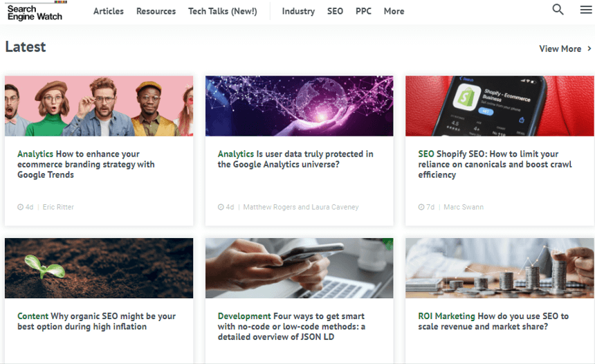
Task: Select Industry in the navigation
Action: click(x=298, y=11)
